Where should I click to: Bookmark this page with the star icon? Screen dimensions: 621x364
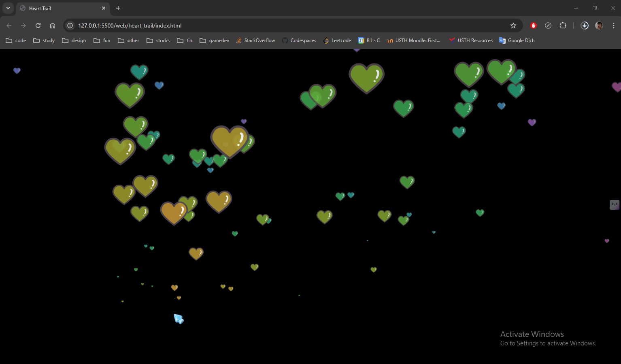[x=513, y=26]
